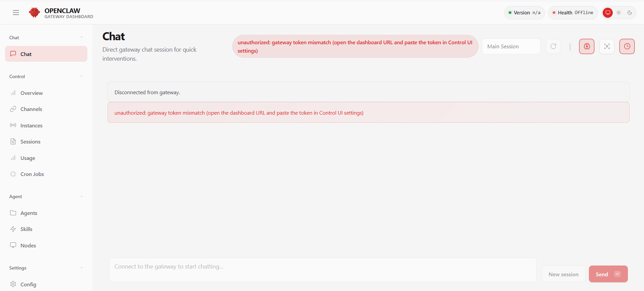Go to the Overview page
Screen dimensions: 644x291
click(x=31, y=93)
